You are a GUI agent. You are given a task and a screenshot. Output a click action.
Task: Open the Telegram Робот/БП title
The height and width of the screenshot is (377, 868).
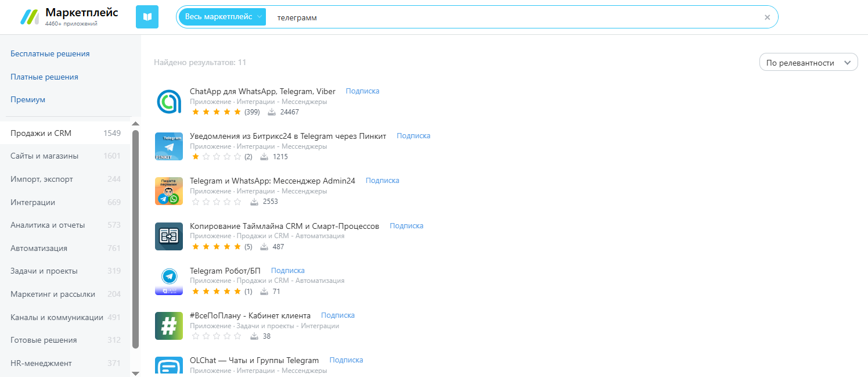point(225,271)
